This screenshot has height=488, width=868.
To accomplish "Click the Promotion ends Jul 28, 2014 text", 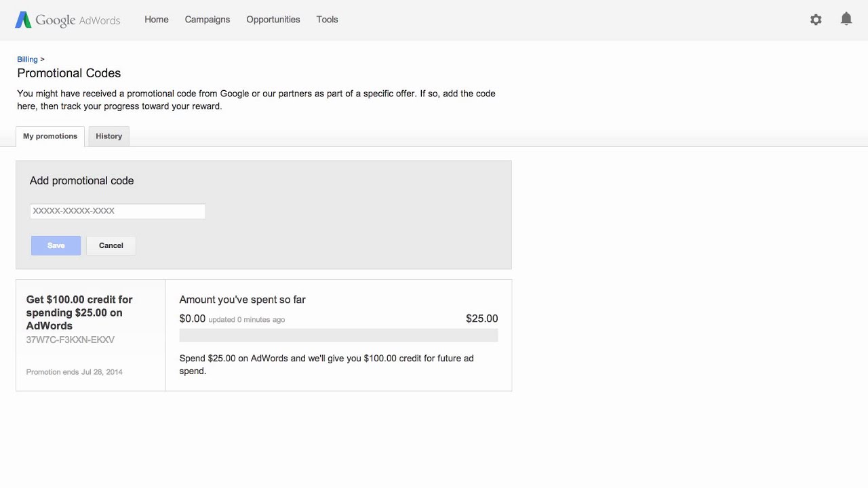I will pyautogui.click(x=75, y=372).
